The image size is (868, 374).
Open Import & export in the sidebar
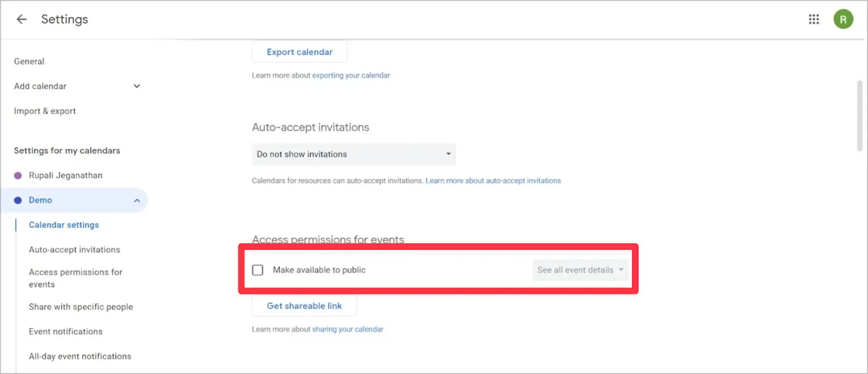click(45, 111)
